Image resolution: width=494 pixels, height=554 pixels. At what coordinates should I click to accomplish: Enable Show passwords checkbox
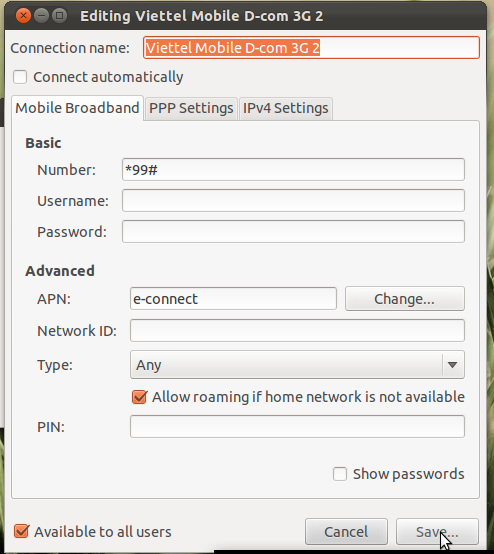340,474
